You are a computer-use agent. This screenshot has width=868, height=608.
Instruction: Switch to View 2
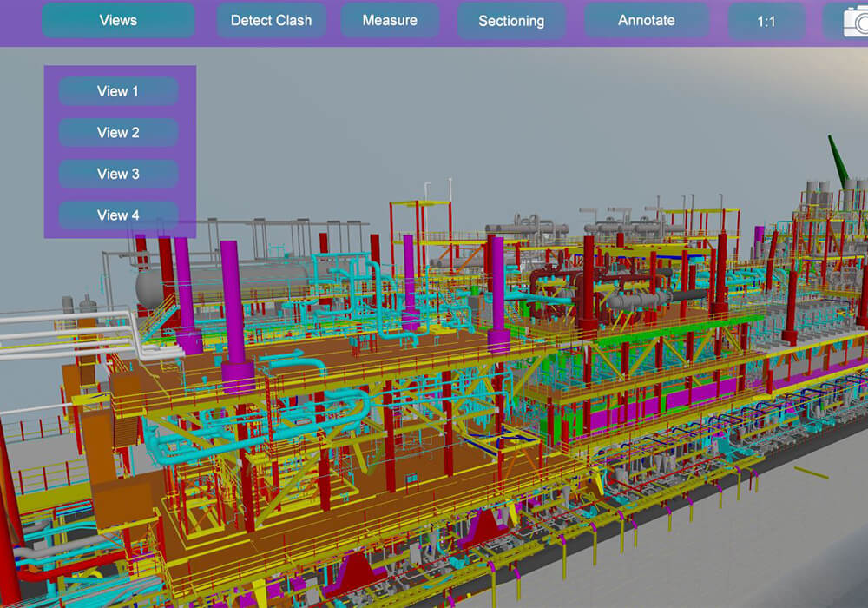point(118,132)
